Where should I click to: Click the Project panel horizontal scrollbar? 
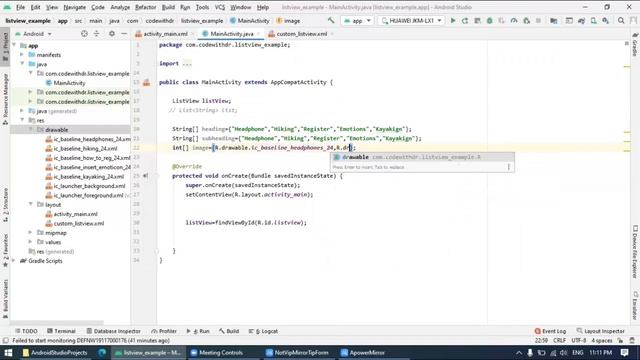coord(57,322)
